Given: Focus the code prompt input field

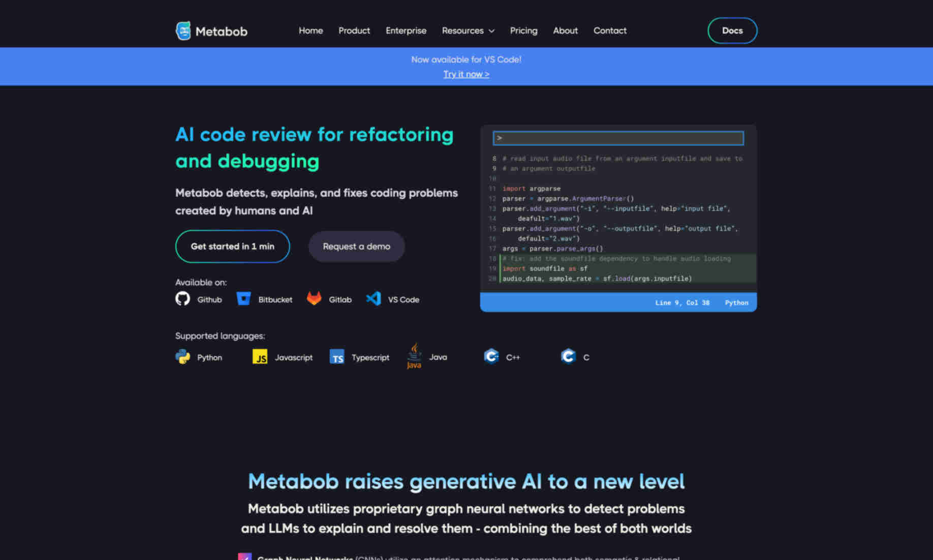Looking at the screenshot, I should tap(618, 138).
